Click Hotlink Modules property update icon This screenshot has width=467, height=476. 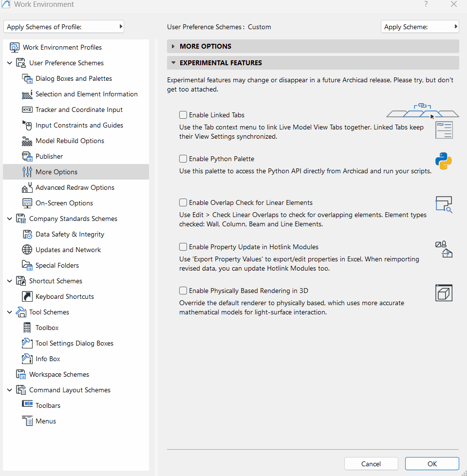tap(444, 249)
